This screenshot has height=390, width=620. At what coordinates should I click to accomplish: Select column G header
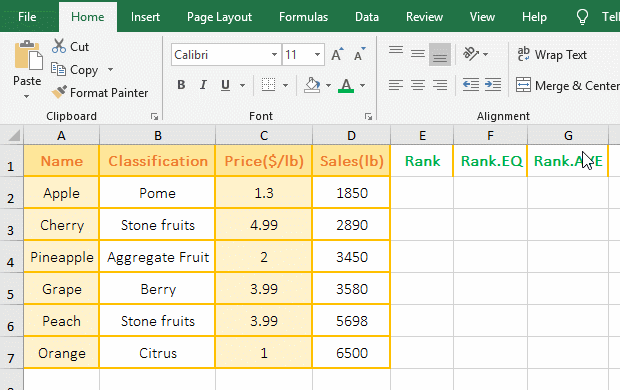(x=568, y=136)
